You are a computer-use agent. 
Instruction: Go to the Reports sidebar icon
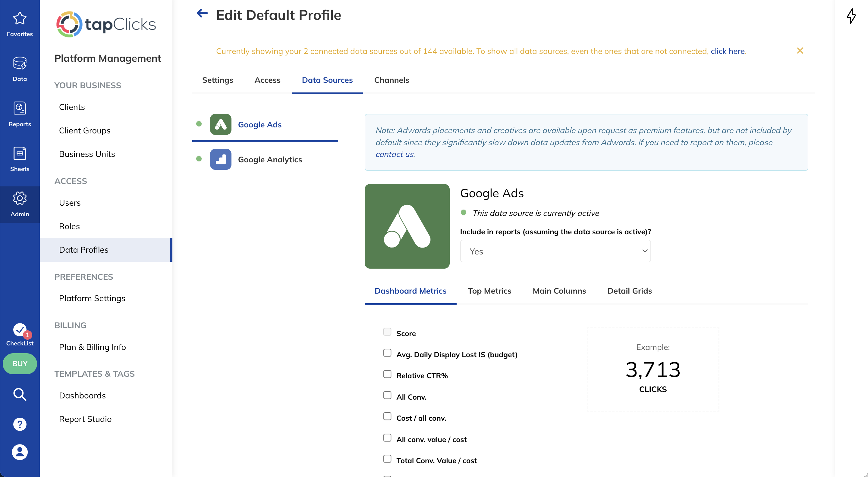[x=20, y=108]
